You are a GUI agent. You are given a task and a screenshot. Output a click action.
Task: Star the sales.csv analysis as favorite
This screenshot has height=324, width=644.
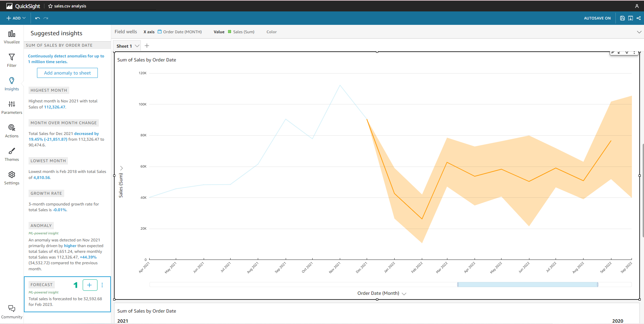(50, 6)
